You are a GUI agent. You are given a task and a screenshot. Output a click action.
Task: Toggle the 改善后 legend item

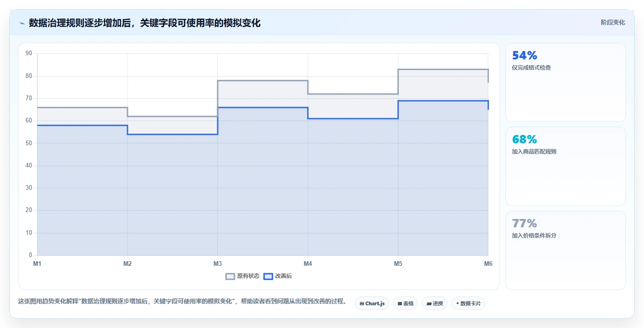coord(278,276)
